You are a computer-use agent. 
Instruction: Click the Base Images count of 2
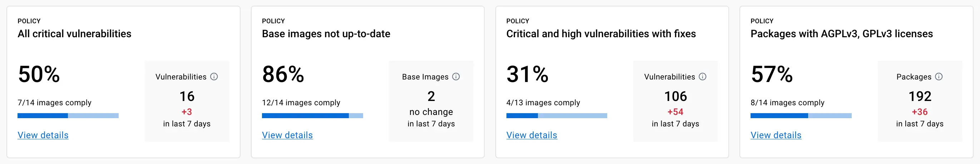pyautogui.click(x=431, y=96)
